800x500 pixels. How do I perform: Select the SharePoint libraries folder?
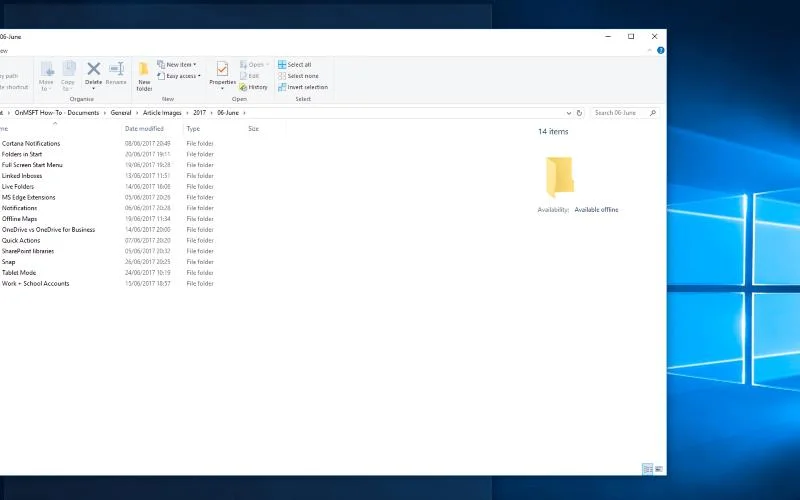pyautogui.click(x=28, y=251)
